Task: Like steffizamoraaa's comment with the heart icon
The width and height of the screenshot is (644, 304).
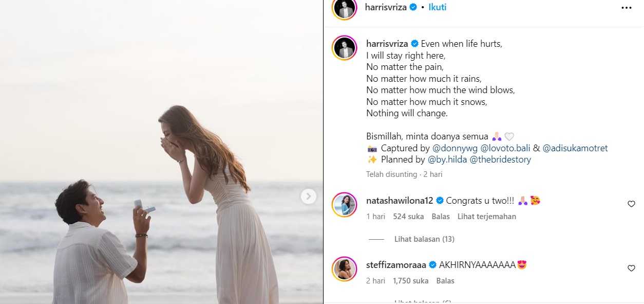Action: pos(631,268)
